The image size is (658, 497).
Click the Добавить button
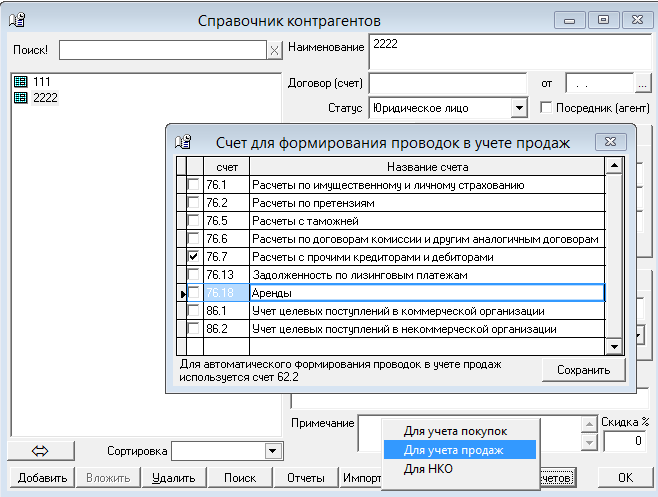tap(42, 478)
